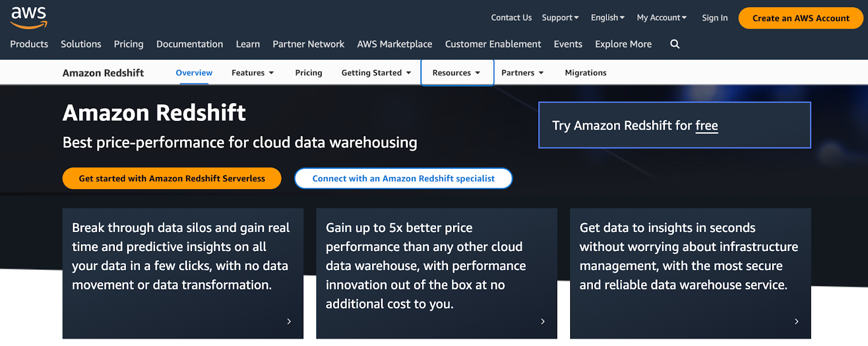868x346 pixels.
Task: Open the Explore More menu
Action: point(623,44)
